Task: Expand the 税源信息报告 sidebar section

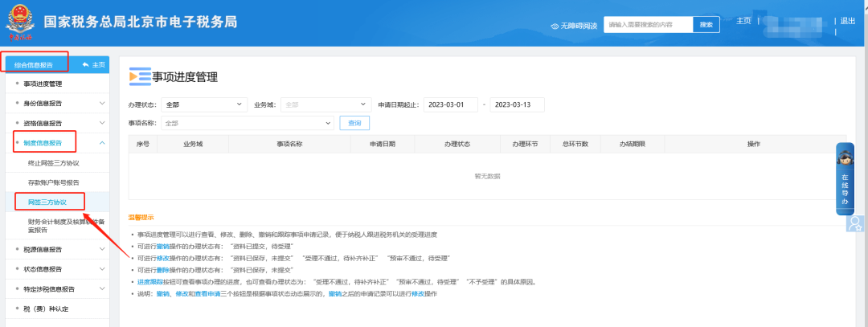Action: [x=102, y=249]
